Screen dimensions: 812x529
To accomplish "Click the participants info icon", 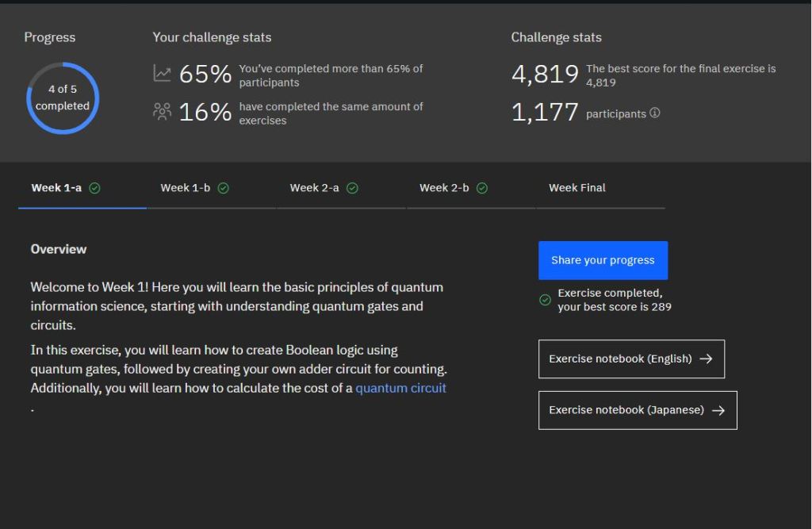I will pyautogui.click(x=654, y=113).
